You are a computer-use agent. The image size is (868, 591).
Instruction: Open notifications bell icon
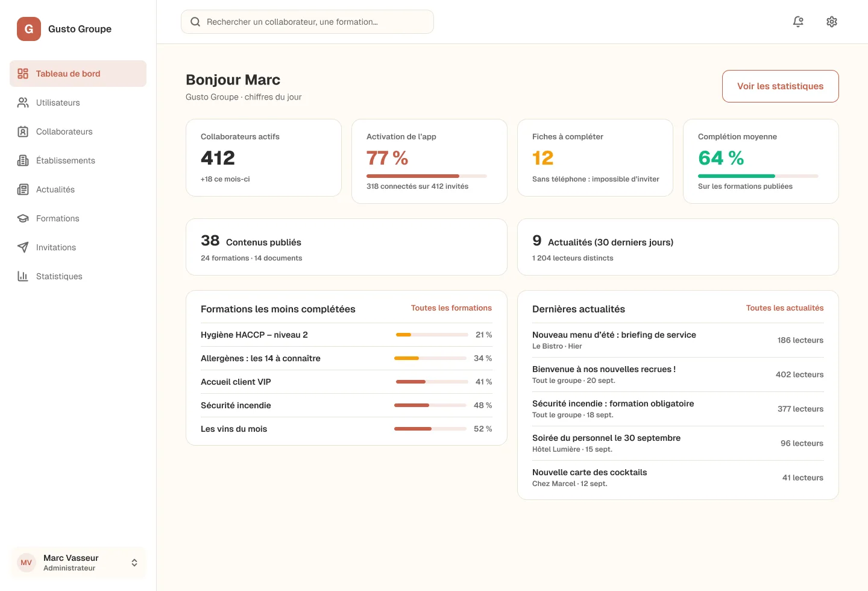coord(798,22)
